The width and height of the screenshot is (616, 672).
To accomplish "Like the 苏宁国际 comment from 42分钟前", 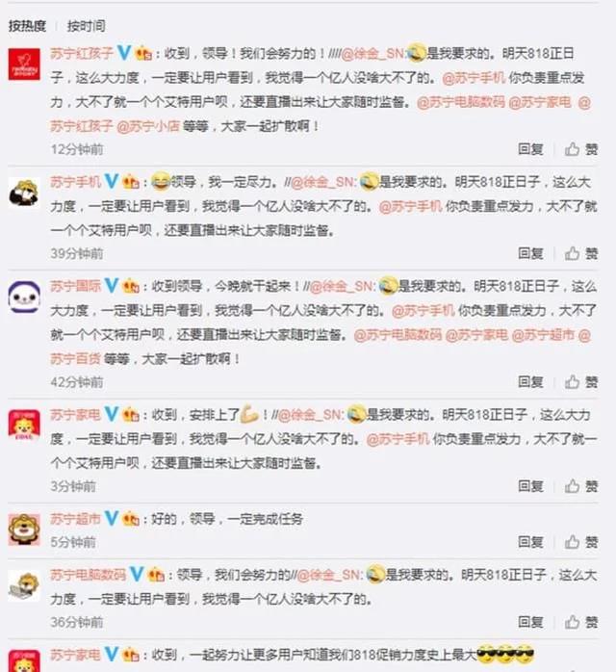I will (x=581, y=382).
